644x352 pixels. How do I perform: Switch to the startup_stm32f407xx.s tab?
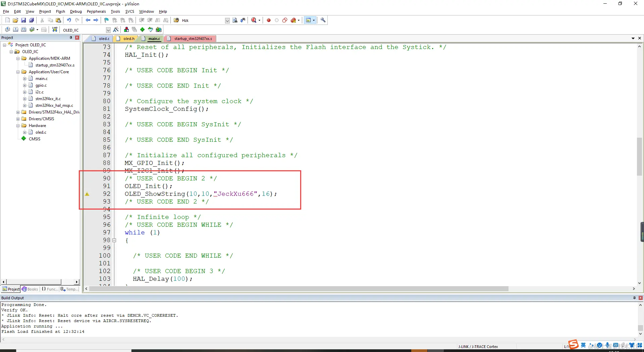(190, 39)
